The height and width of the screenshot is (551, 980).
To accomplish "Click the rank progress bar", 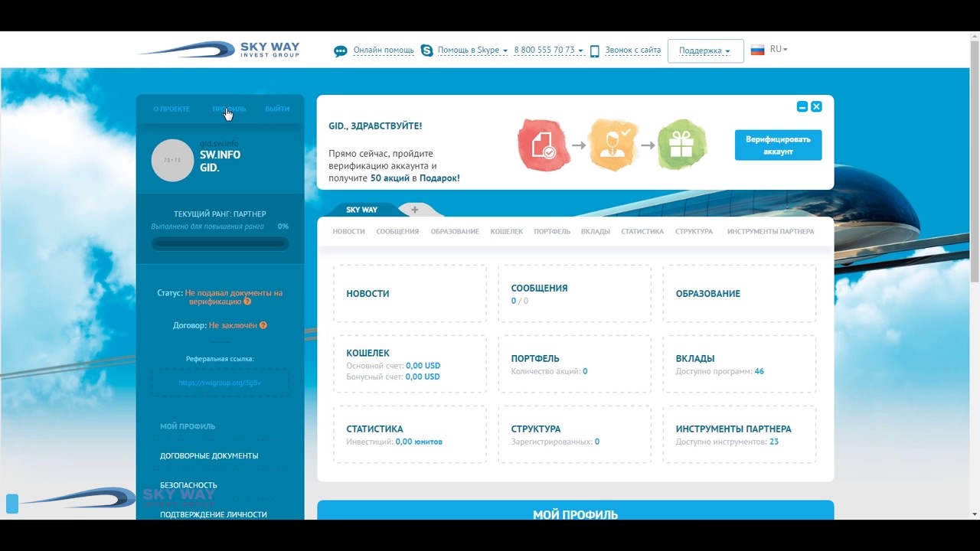I will [x=220, y=244].
